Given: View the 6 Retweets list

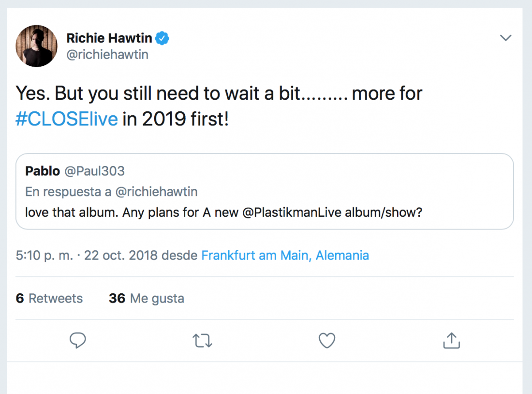Looking at the screenshot, I should [49, 298].
